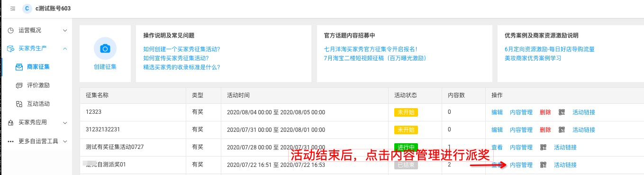Select 运营概况 in the sidebar

pyautogui.click(x=30, y=30)
